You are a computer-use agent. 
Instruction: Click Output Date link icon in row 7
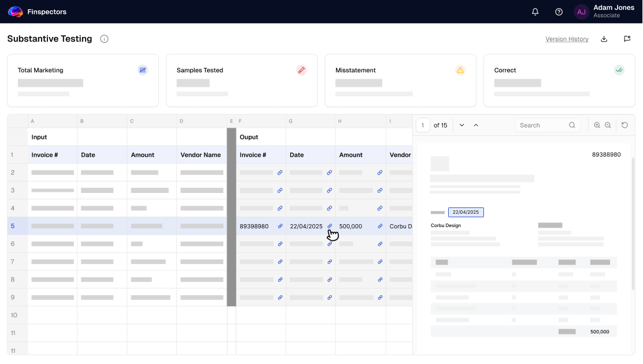[x=330, y=262]
